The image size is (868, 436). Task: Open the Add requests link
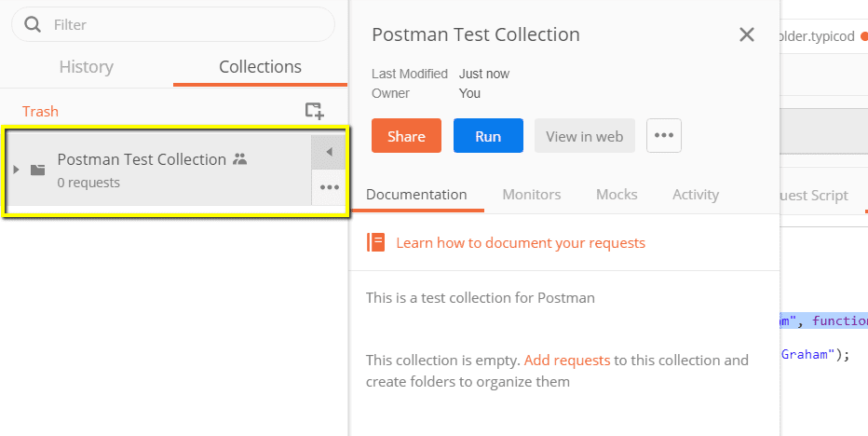[x=567, y=360]
